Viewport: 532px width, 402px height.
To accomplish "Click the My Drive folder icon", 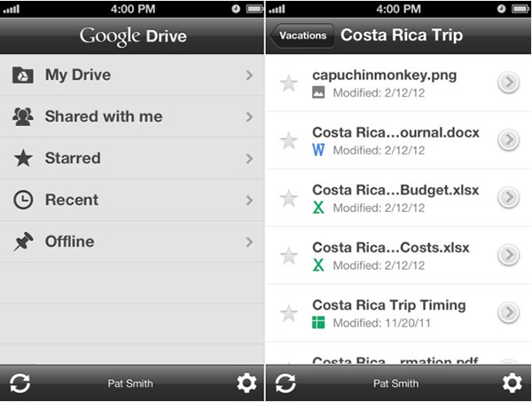I will click(23, 75).
